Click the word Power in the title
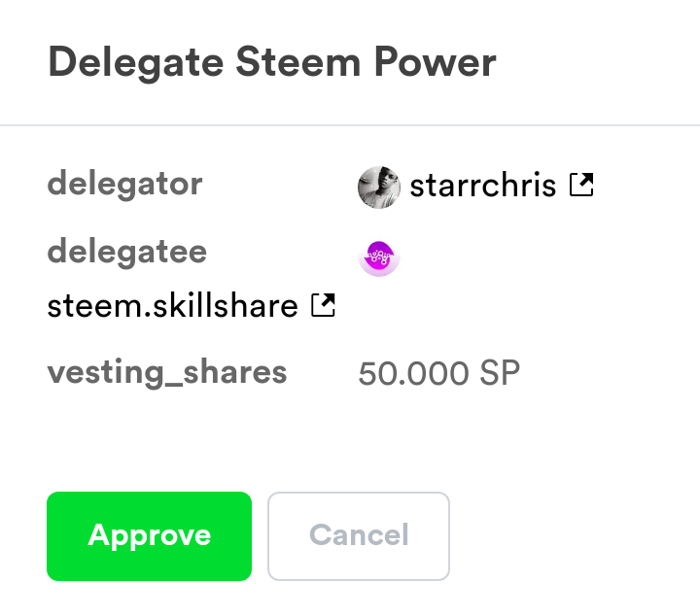The height and width of the screenshot is (616, 700). tap(436, 62)
